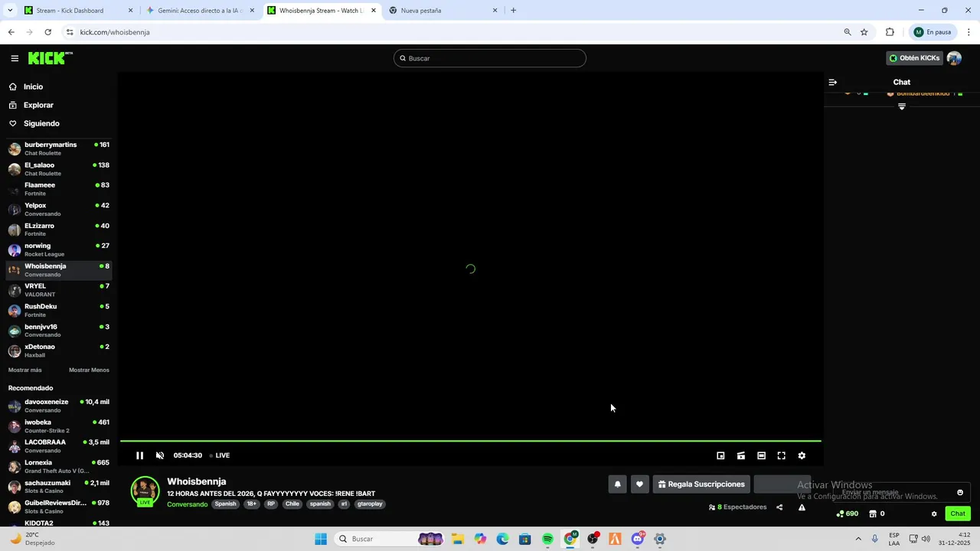This screenshot has width=980, height=551.
Task: Open share icon below player
Action: tap(779, 507)
